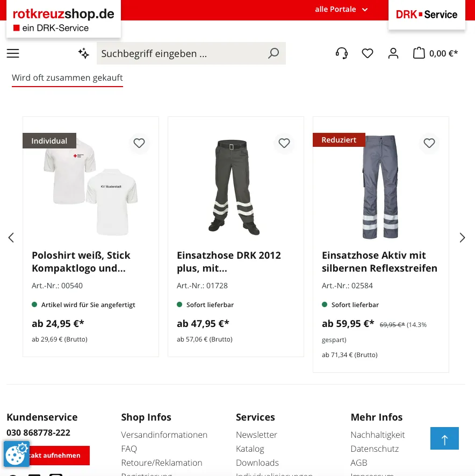
Task: Toggle wishlist heart on Poloshirt weiß product
Action: click(139, 143)
